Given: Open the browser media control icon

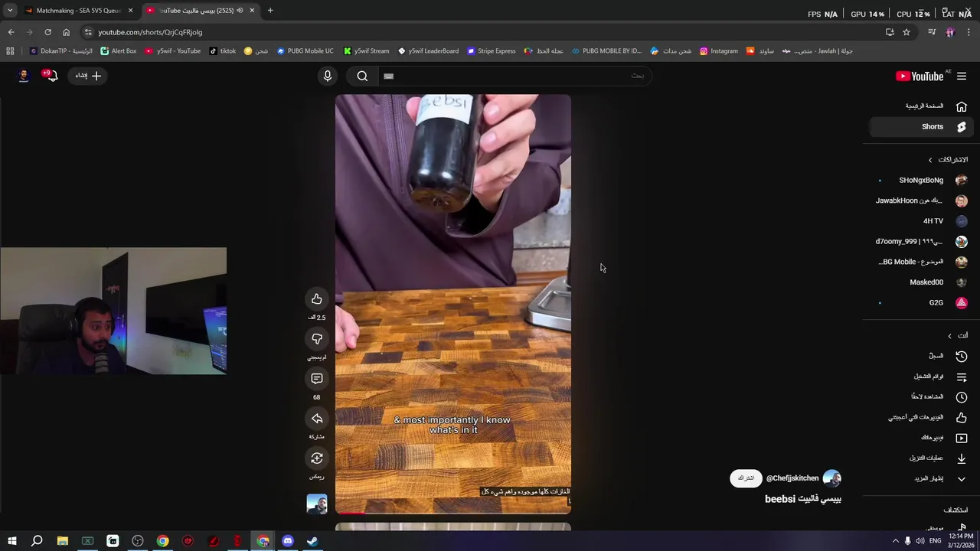Looking at the screenshot, I should [932, 32].
